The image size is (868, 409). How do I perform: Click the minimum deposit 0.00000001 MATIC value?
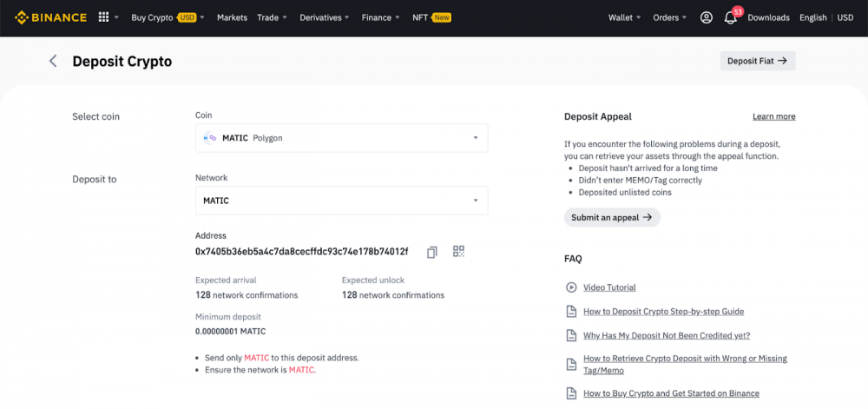[x=230, y=332]
